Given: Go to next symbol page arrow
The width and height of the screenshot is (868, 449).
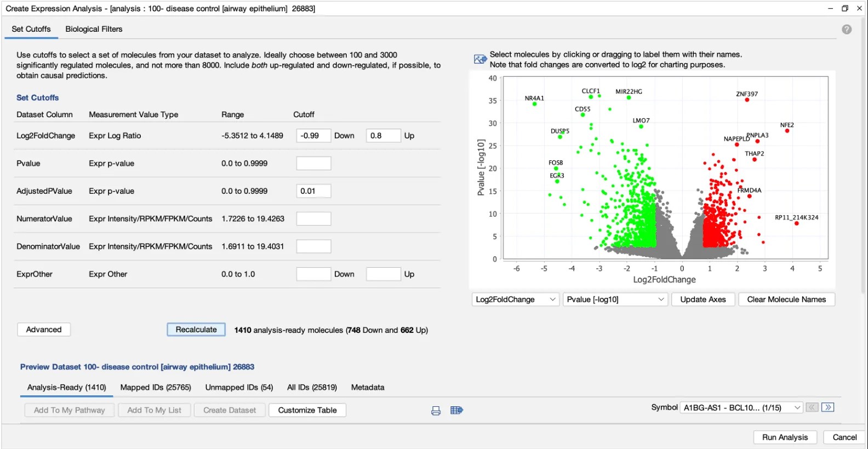Looking at the screenshot, I should 828,407.
